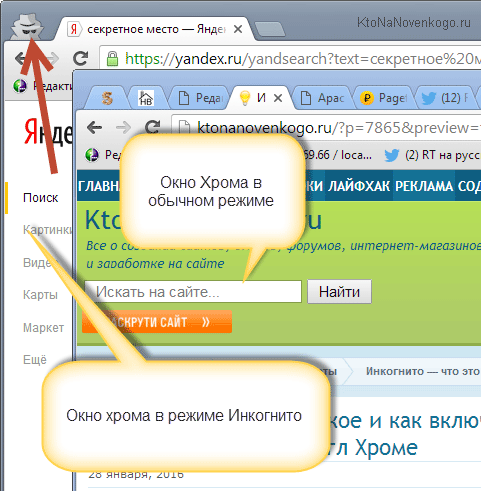Open a new tab in the incognito window
481x491 pixels.
click(x=269, y=29)
